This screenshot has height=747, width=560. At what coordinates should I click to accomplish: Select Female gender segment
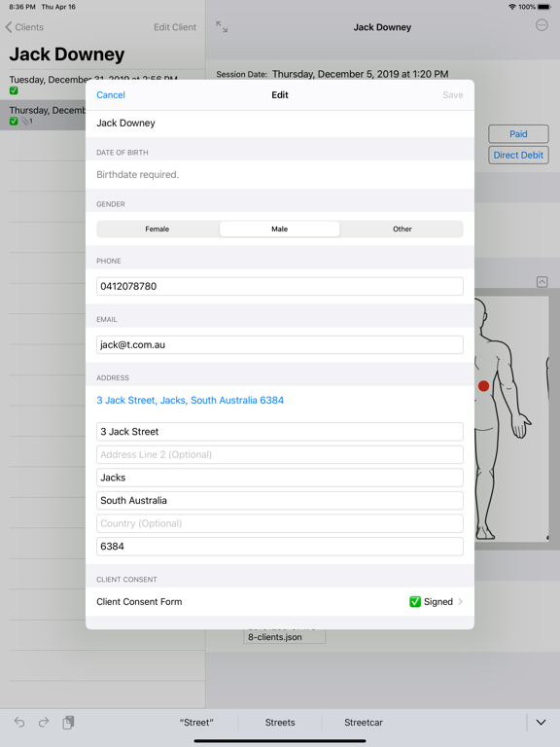pyautogui.click(x=157, y=229)
